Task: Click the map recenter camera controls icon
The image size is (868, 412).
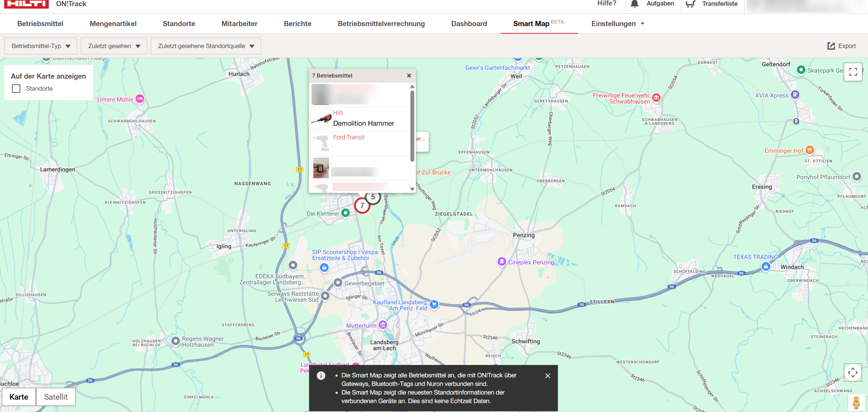Action: pos(853,373)
